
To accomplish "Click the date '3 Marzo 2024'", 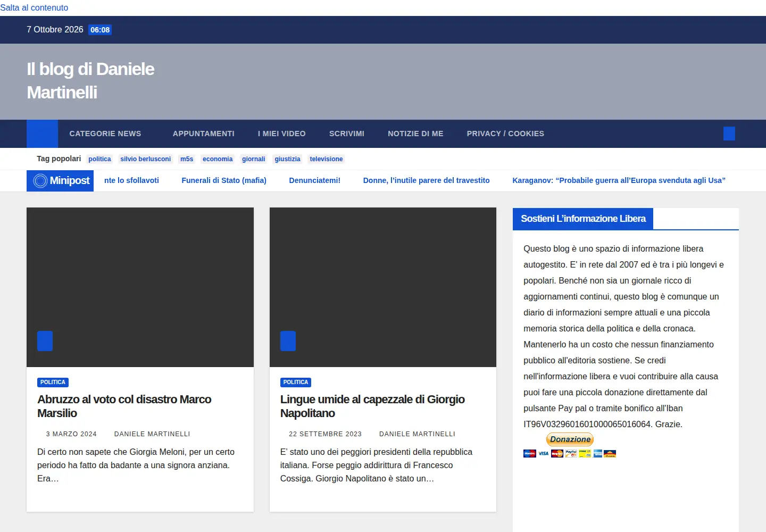I will pyautogui.click(x=71, y=434).
